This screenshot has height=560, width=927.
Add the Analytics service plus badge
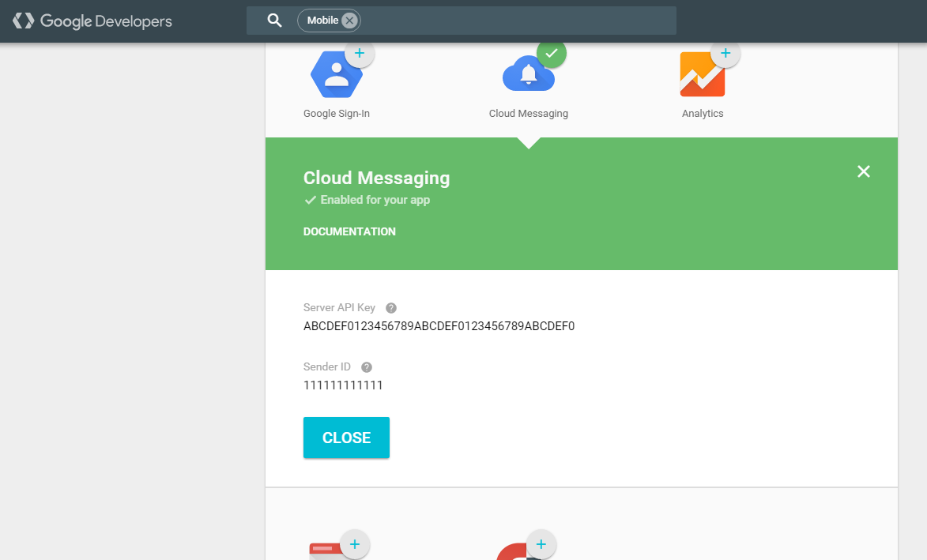pos(725,54)
